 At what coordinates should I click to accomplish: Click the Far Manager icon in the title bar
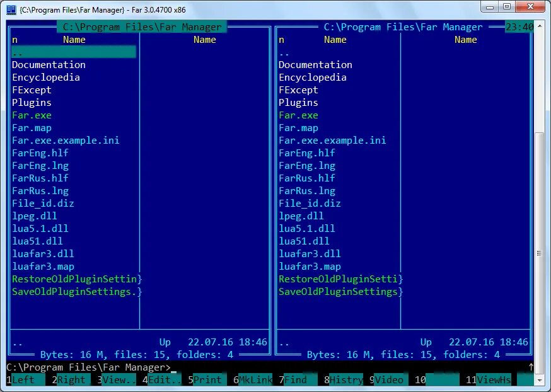tap(11, 9)
